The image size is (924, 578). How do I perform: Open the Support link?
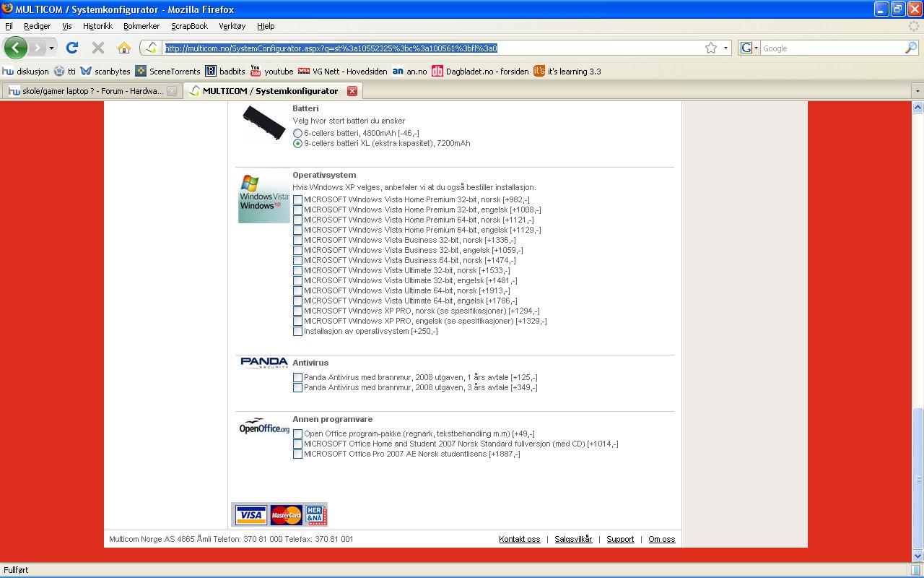[x=620, y=539]
